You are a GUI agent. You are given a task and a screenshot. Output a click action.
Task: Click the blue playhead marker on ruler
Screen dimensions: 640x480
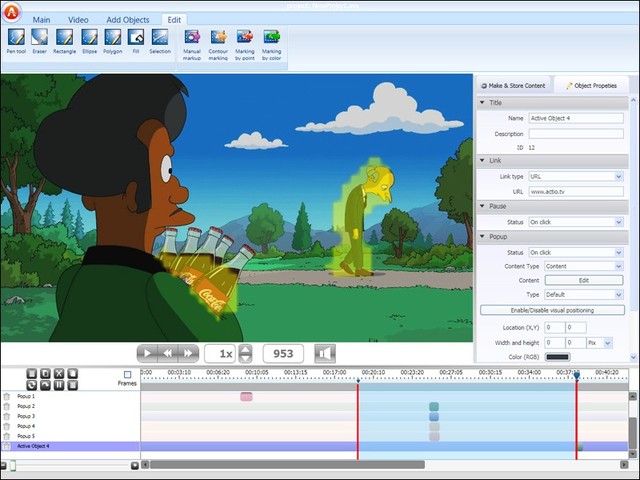pos(576,375)
